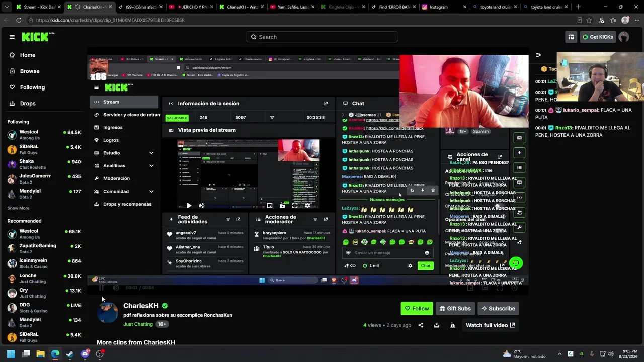Open Watch full video link

(x=491, y=325)
